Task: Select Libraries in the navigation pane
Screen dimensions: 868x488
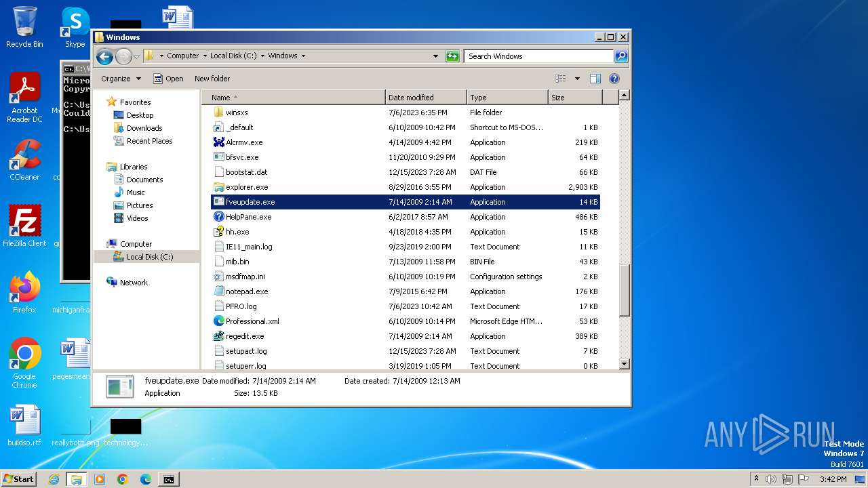Action: (x=134, y=167)
